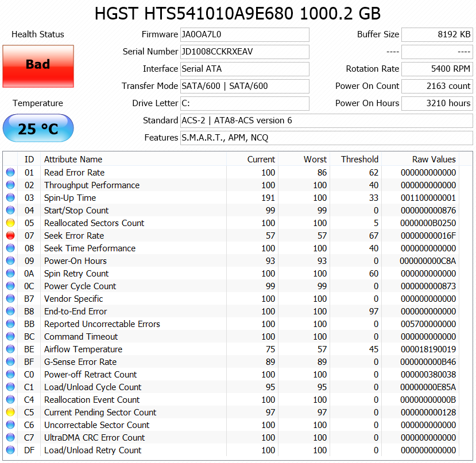Select the Seek Error Rate attribute name
Screen dimensions: 476x463
point(74,236)
